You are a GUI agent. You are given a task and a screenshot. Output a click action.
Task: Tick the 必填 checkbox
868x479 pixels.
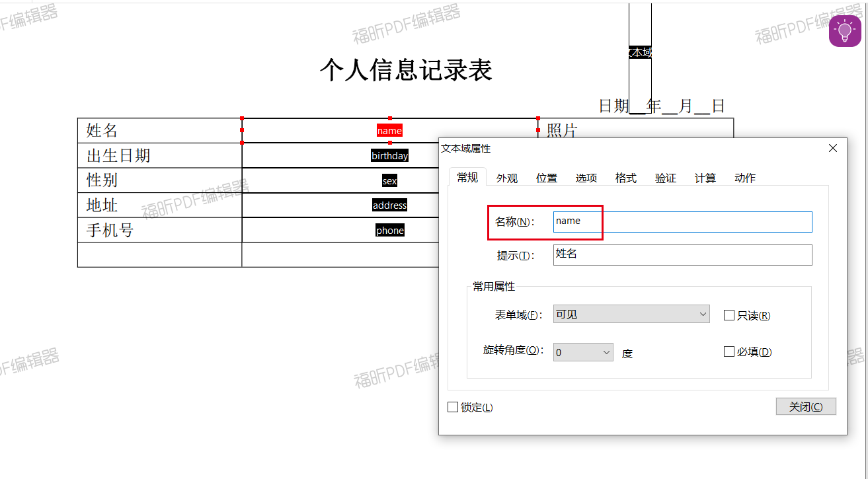(729, 351)
